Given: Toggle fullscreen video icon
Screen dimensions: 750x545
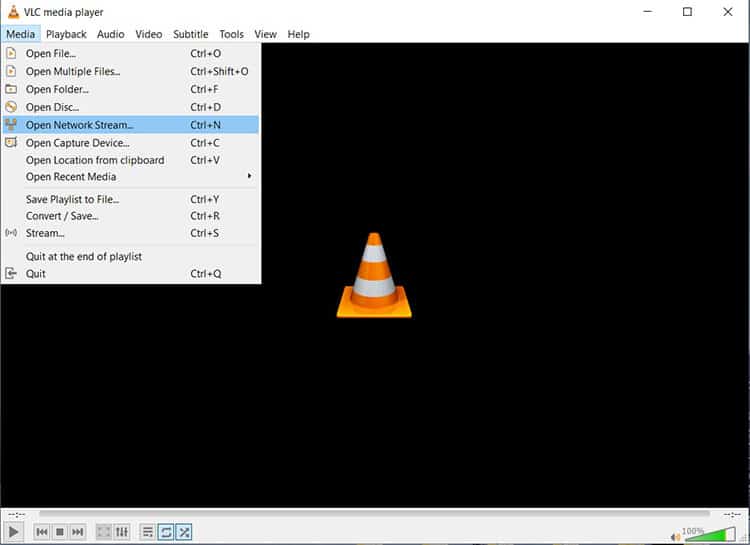Looking at the screenshot, I should click(x=103, y=532).
